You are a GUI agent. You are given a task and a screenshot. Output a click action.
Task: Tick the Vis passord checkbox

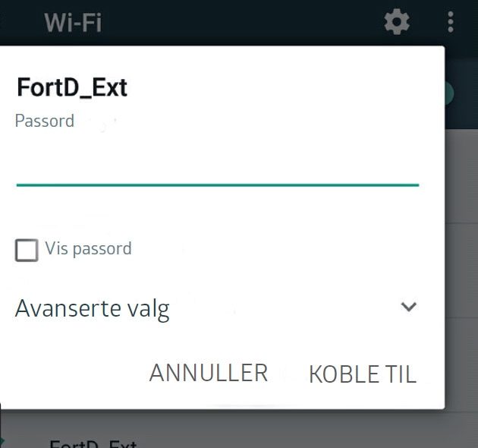27,251
